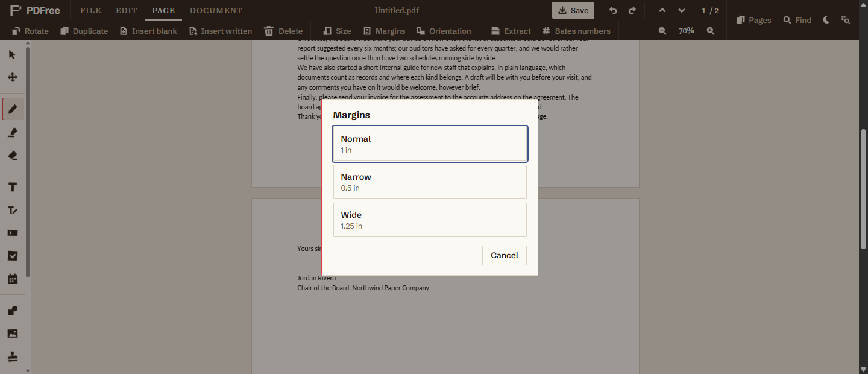The width and height of the screenshot is (868, 374).
Task: Open the FILE menu
Action: click(x=90, y=11)
